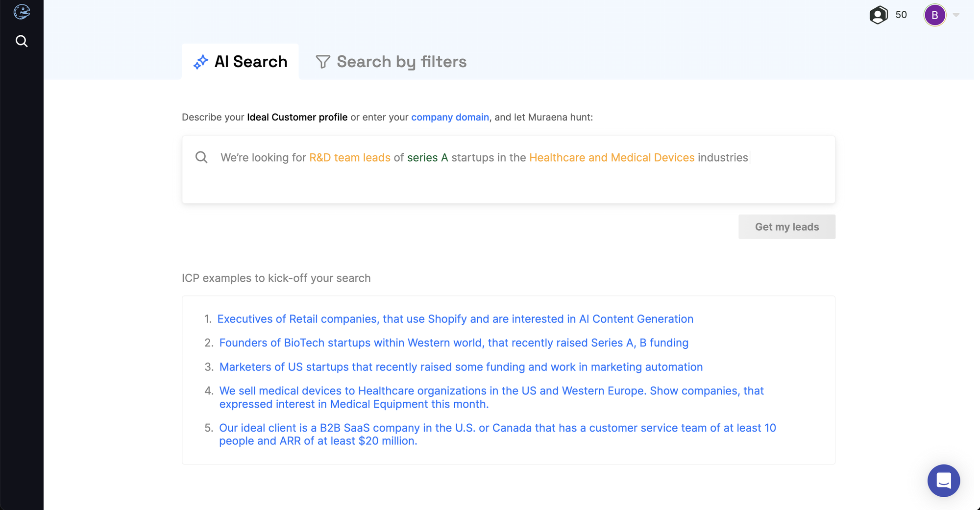The image size is (980, 510).
Task: Switch to the AI Search tab
Action: 250,62
